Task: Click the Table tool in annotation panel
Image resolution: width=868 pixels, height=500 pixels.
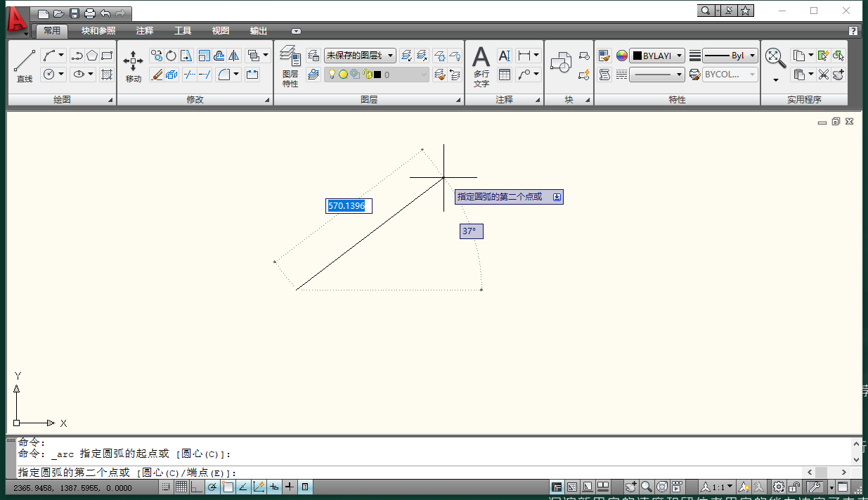Action: (505, 74)
